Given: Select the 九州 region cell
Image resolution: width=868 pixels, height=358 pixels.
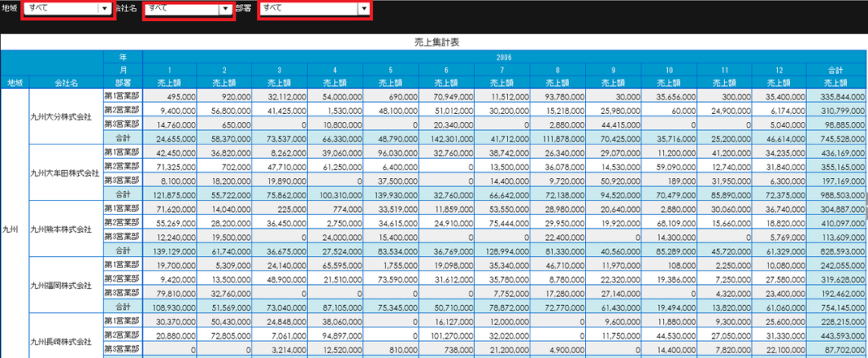Looking at the screenshot, I should (11, 228).
